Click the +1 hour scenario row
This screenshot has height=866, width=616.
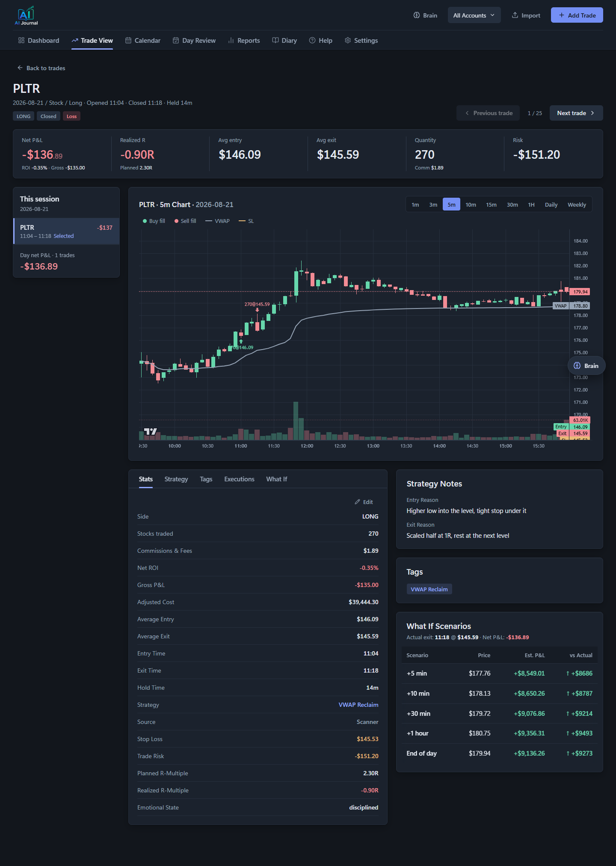pyautogui.click(x=499, y=733)
